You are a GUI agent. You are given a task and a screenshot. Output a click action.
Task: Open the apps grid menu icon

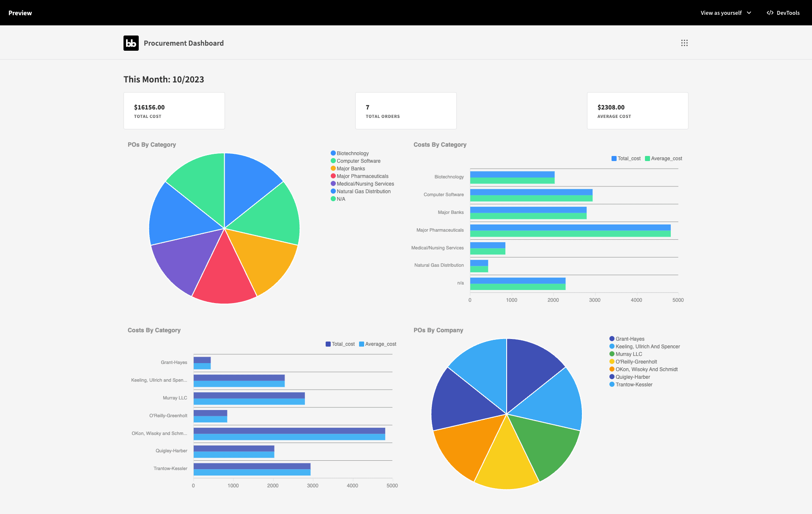coord(684,43)
